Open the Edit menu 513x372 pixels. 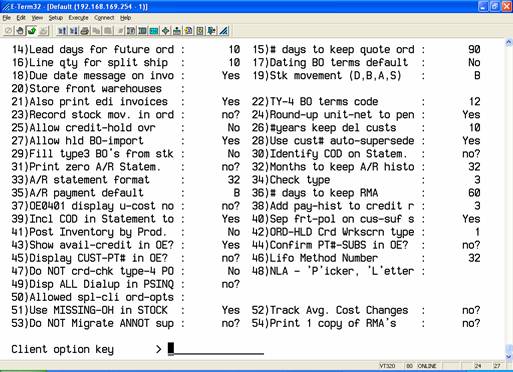pyautogui.click(x=21, y=18)
